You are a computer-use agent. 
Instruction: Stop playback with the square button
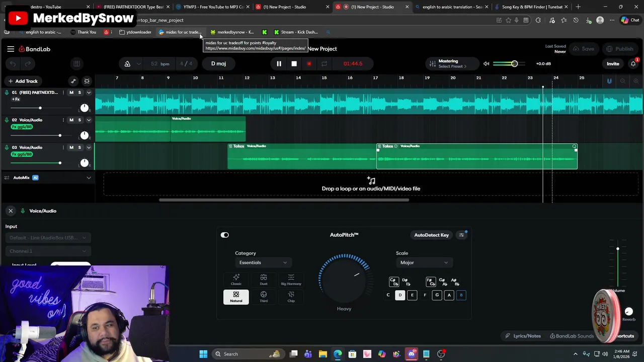point(294,64)
